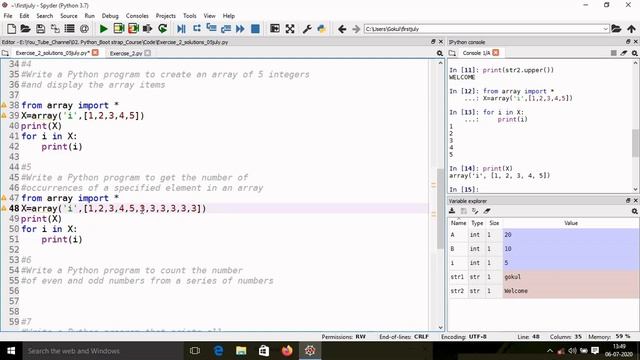Click debug Step return icon
Image resolution: width=640 pixels, height=360 pixels.
226,29
